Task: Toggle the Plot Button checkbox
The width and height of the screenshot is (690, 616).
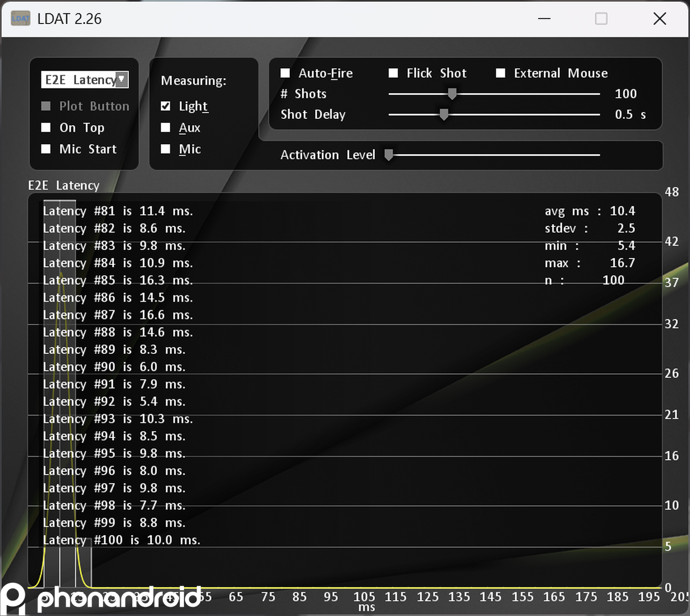Action: [46, 106]
